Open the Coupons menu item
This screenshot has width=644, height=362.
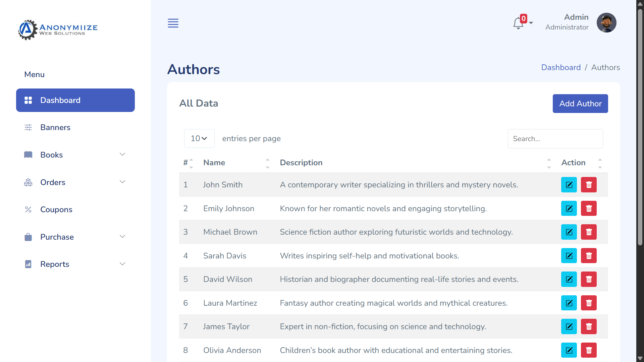(75, 209)
